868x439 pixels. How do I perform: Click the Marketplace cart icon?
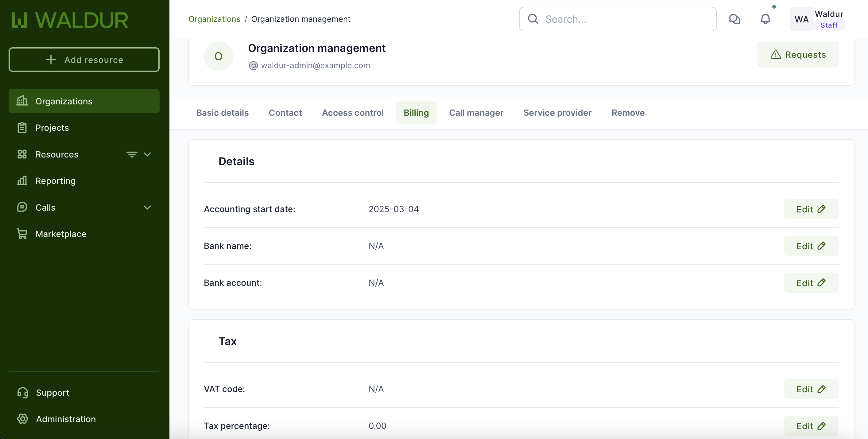click(x=22, y=234)
